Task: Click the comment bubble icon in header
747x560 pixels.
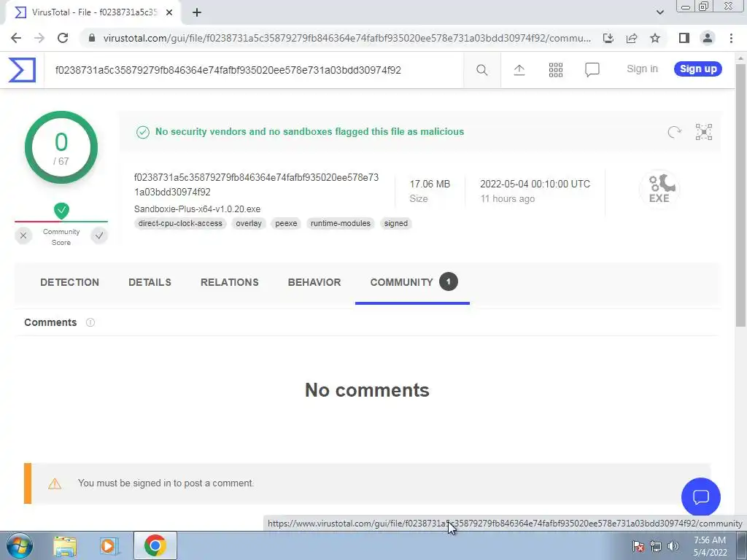Action: [592, 70]
